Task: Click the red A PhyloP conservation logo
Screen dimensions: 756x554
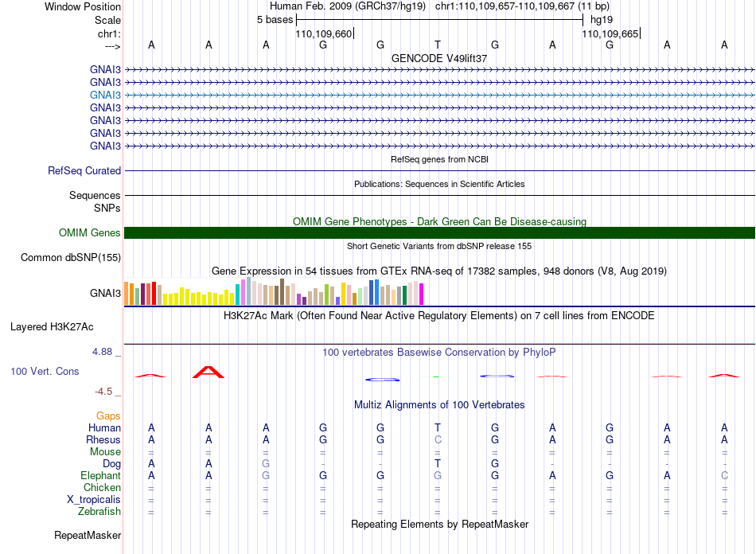Action: (x=208, y=373)
